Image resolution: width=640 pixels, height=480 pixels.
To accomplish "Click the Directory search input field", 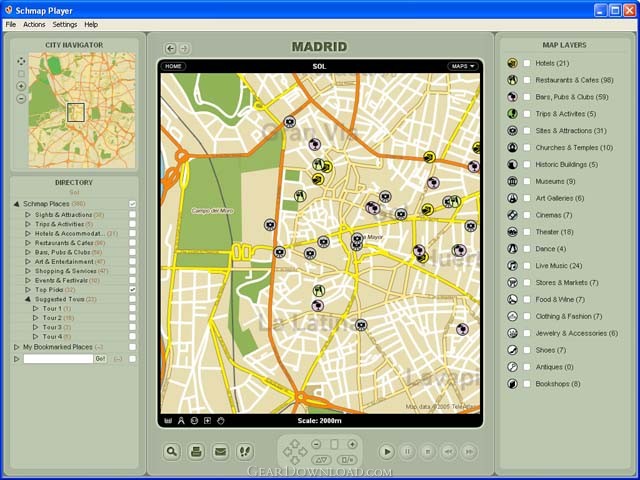I will (58, 359).
